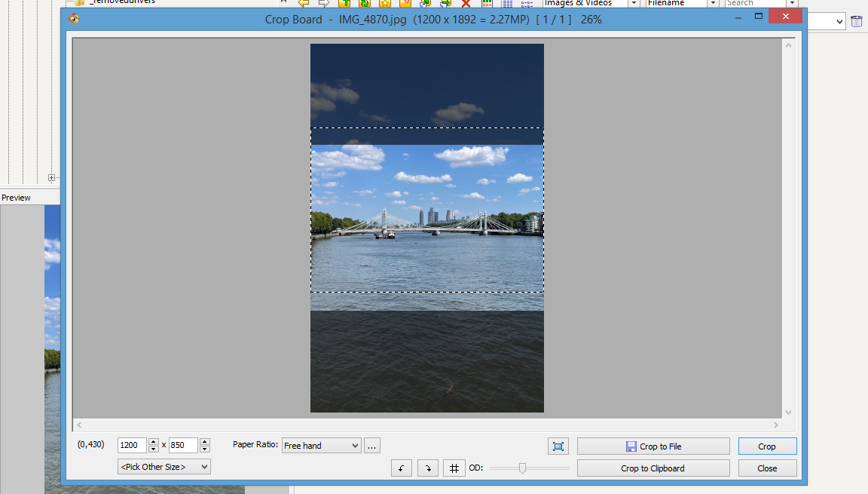Screen dimensions: 868x494
Task: Decrease crop width with the down stepper
Action: click(154, 449)
